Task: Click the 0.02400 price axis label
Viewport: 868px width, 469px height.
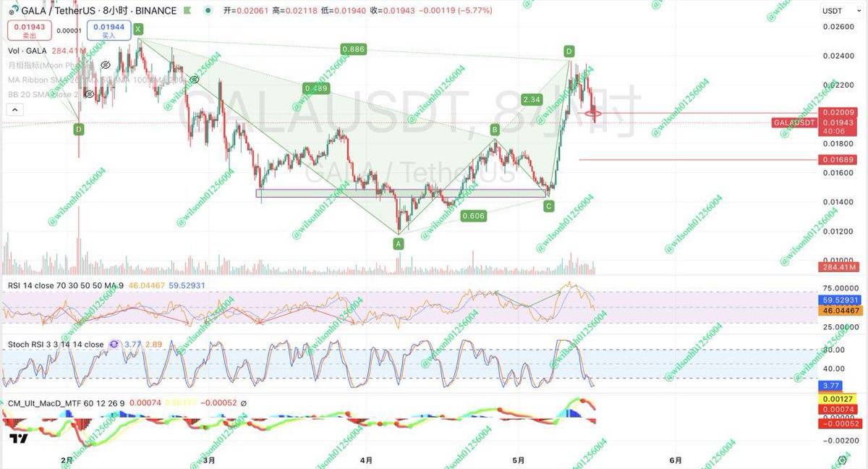Action: (x=838, y=56)
